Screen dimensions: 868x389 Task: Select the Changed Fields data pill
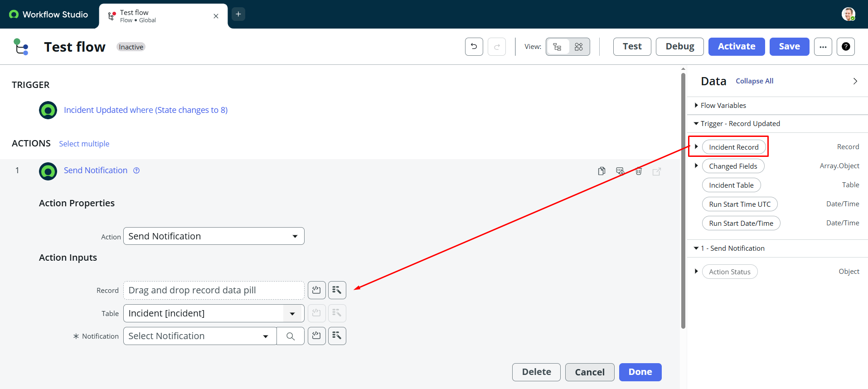pos(733,166)
